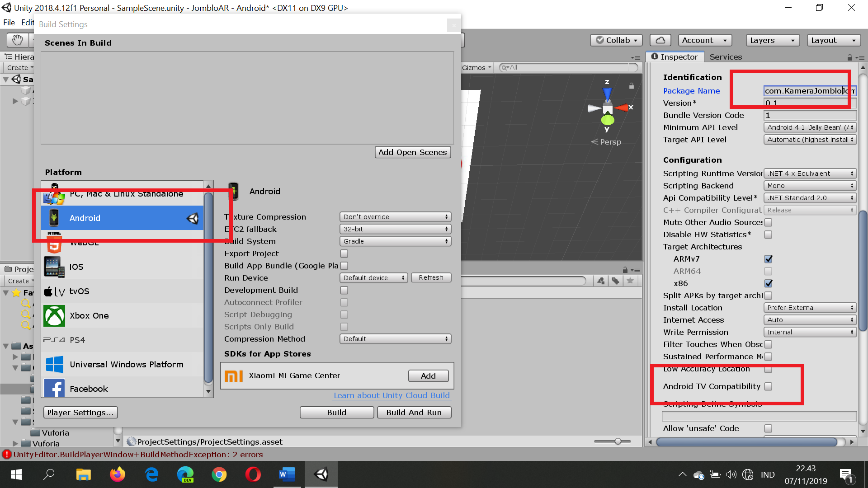Click Add Open Scenes button
The height and width of the screenshot is (488, 868).
point(412,152)
